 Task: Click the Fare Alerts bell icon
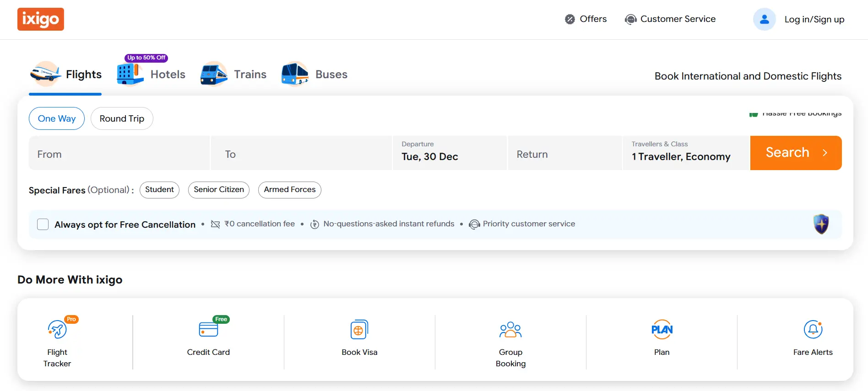tap(813, 329)
